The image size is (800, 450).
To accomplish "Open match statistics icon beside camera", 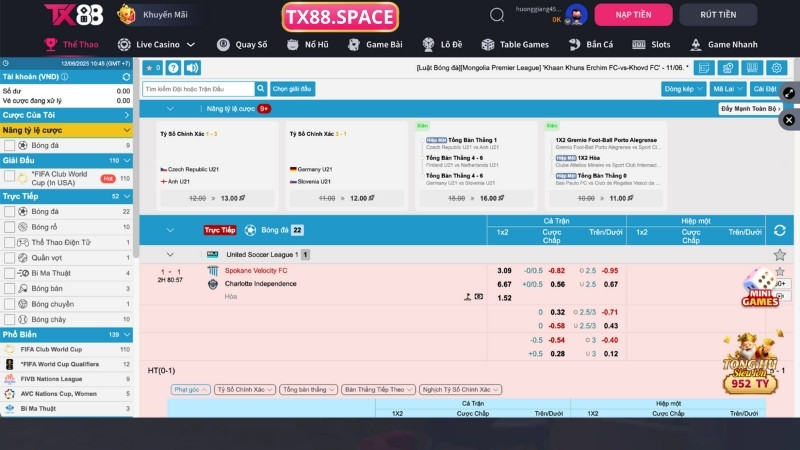I will [x=467, y=296].
